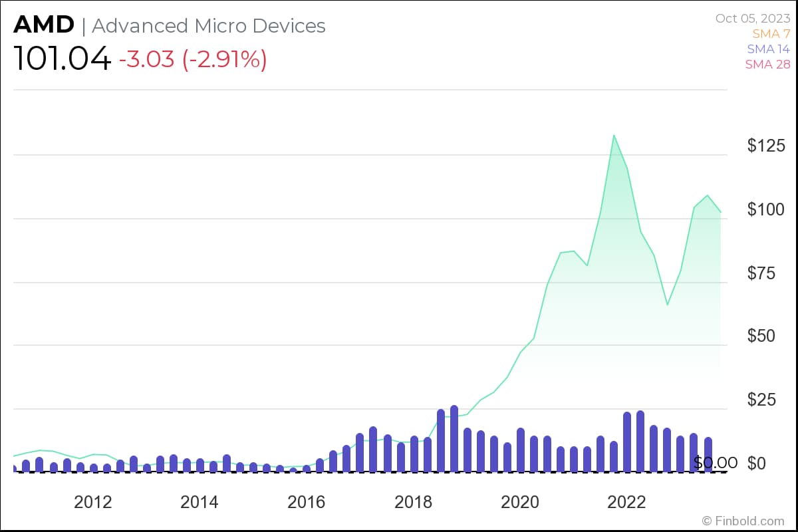Viewport: 798px width, 532px height.
Task: Click the Advanced Micro Devices company name
Action: point(209,25)
